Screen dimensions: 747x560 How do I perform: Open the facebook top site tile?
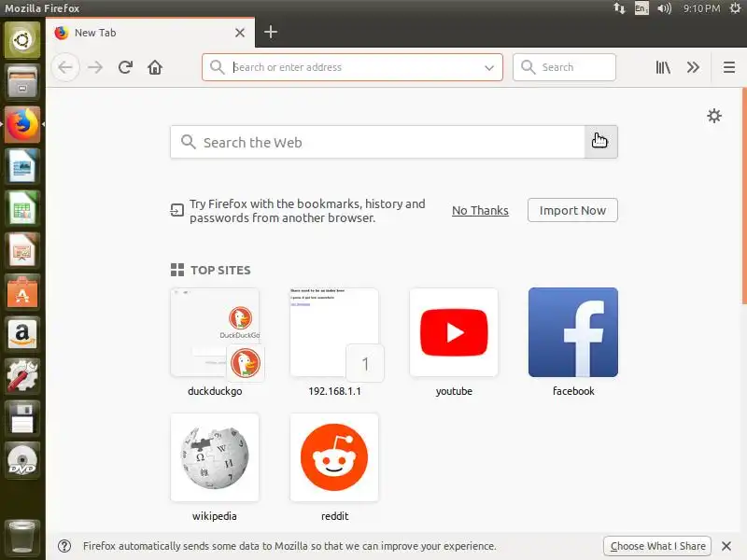(573, 332)
